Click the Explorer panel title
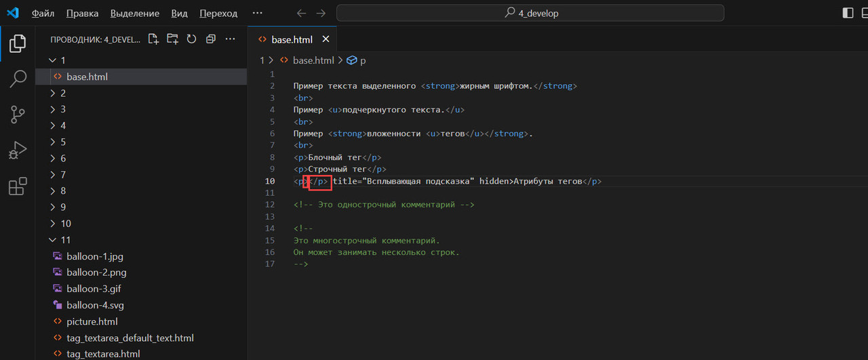Screen dimensions: 868x360 (95, 39)
